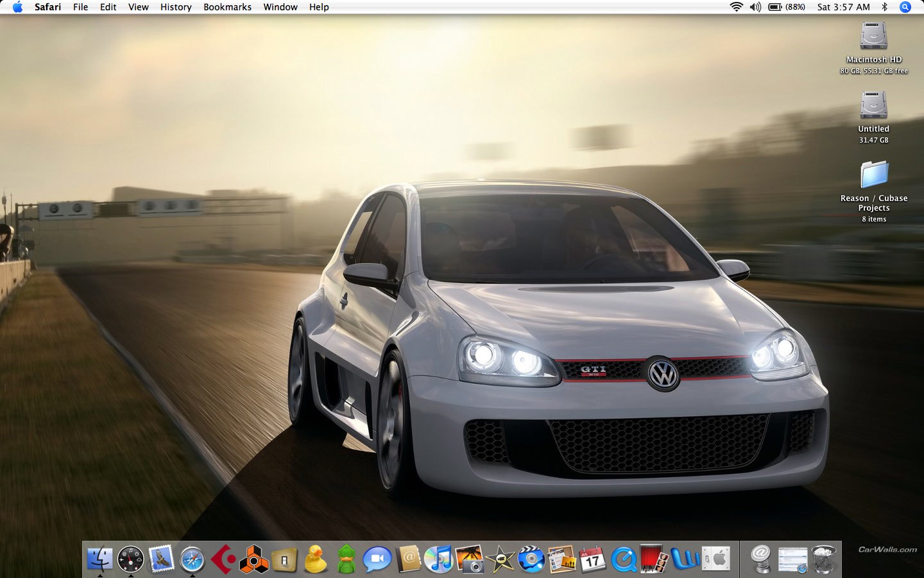The image size is (924, 578).
Task: Open Spotlight search icon
Action: (905, 7)
